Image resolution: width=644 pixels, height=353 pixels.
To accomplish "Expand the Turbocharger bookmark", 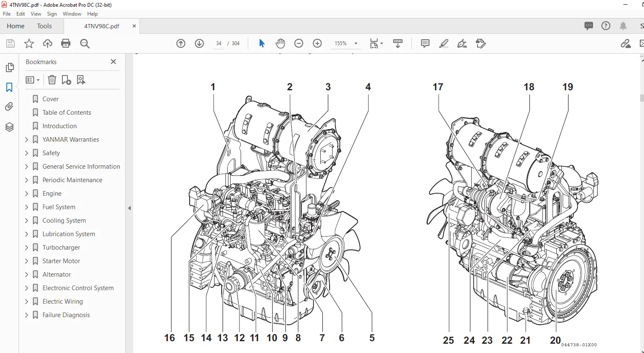I will (x=27, y=248).
